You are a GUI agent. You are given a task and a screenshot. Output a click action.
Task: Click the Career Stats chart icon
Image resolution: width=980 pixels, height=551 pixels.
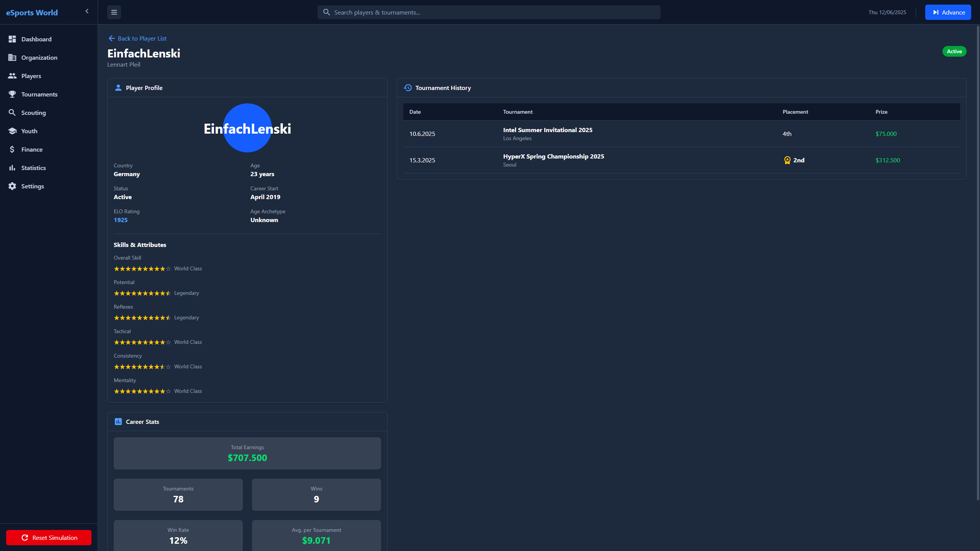pos(118,422)
